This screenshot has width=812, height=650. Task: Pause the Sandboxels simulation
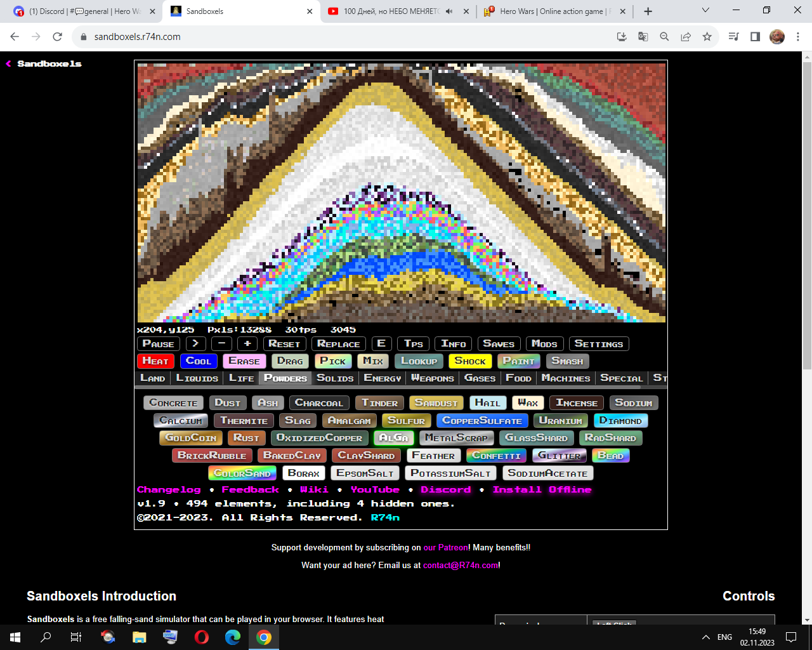tap(158, 343)
